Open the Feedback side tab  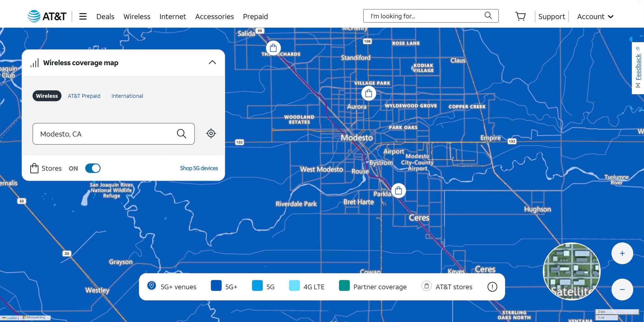[x=638, y=68]
